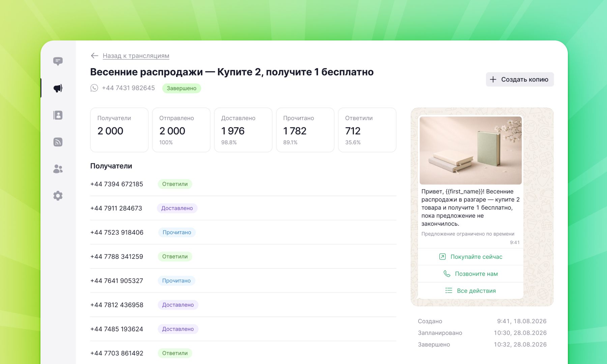Click the back arrow icon
This screenshot has height=364, width=607.
94,56
